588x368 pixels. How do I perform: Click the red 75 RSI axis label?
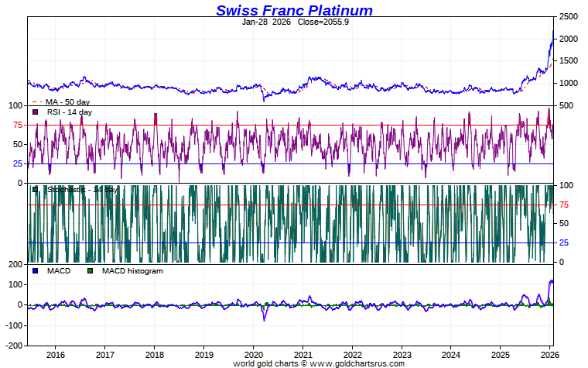tap(18, 125)
